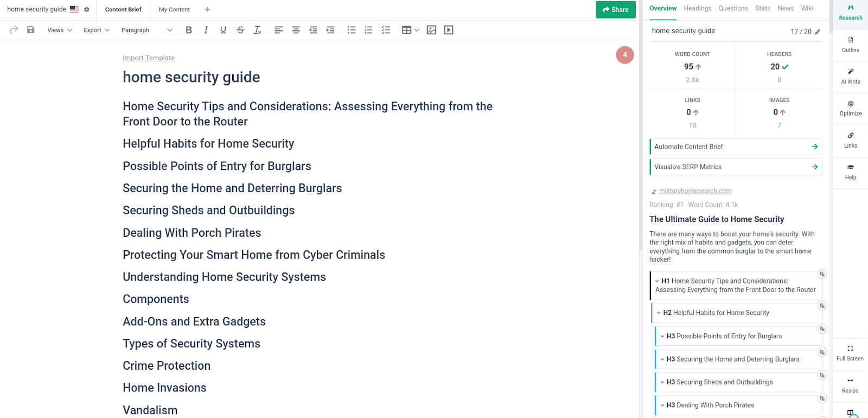Align text left
This screenshot has width=868, height=418.
click(x=279, y=30)
